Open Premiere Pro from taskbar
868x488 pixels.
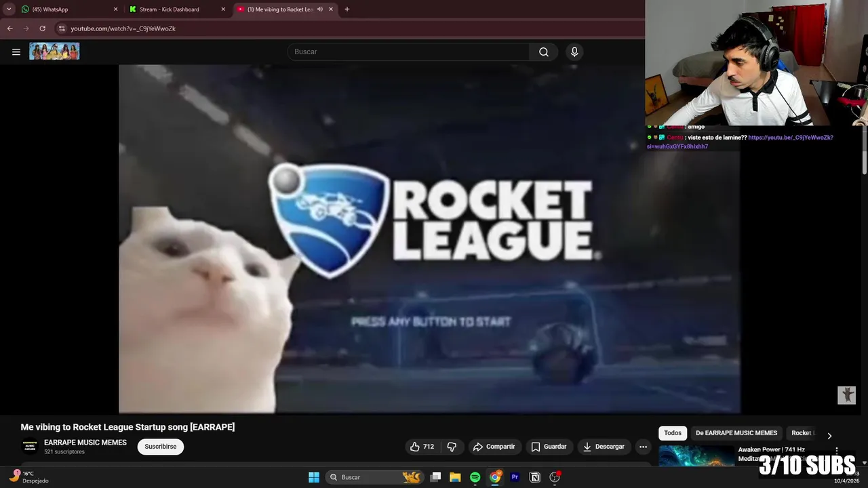coord(515,477)
